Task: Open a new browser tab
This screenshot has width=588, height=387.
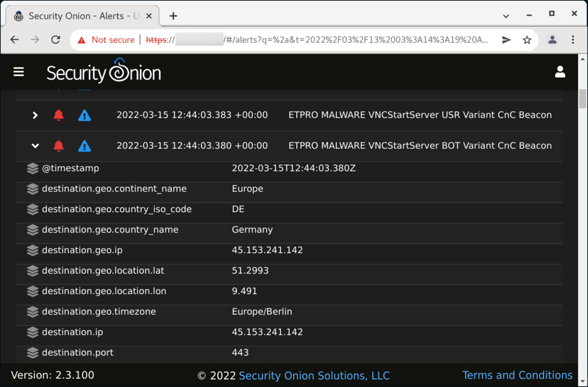Action: [x=173, y=16]
